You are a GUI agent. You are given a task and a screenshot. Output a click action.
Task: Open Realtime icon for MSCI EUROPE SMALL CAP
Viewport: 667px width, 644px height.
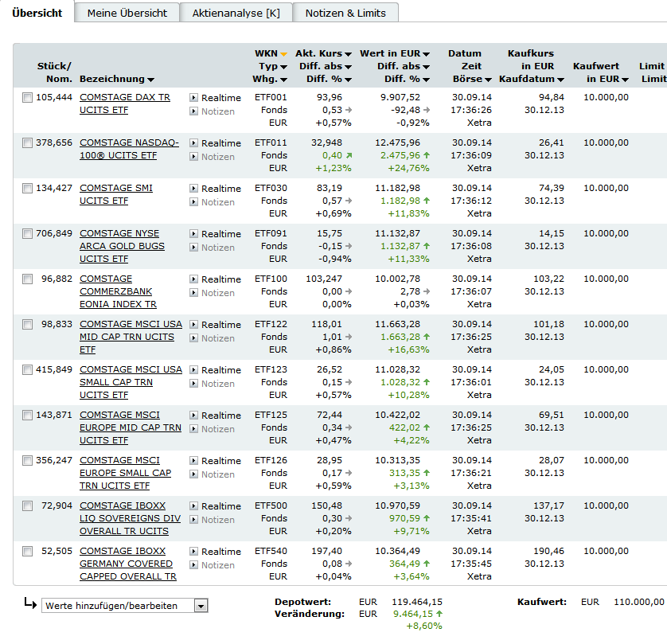193,461
